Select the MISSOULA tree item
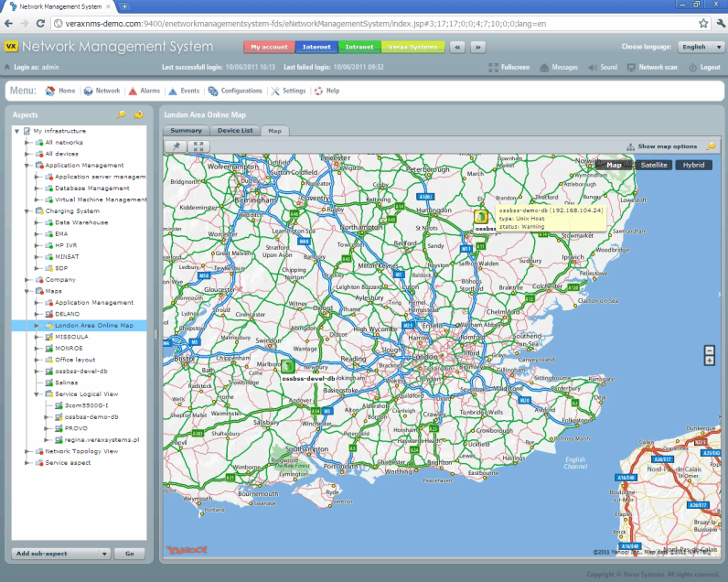The height and width of the screenshot is (582, 728). [71, 337]
